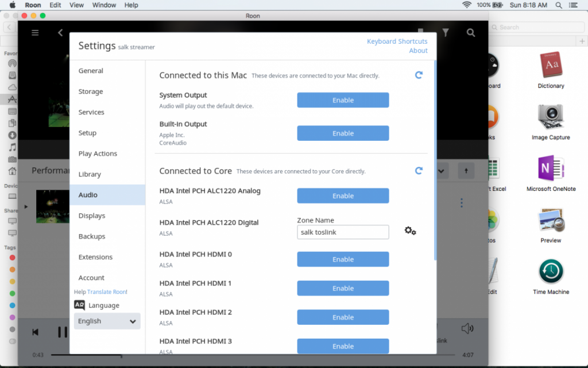Open three-dot track options menu
Image resolution: width=588 pixels, height=368 pixels.
pos(462,203)
